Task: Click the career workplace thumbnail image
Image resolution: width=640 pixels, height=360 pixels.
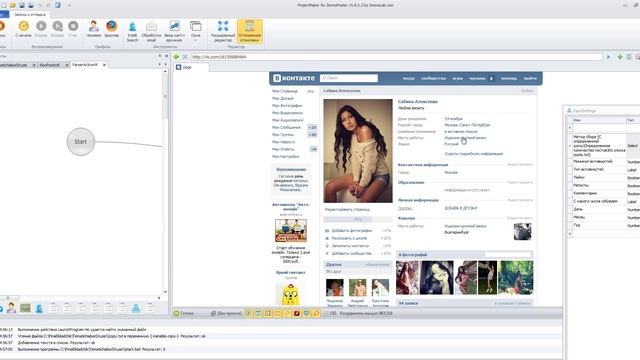Action: coord(522,232)
